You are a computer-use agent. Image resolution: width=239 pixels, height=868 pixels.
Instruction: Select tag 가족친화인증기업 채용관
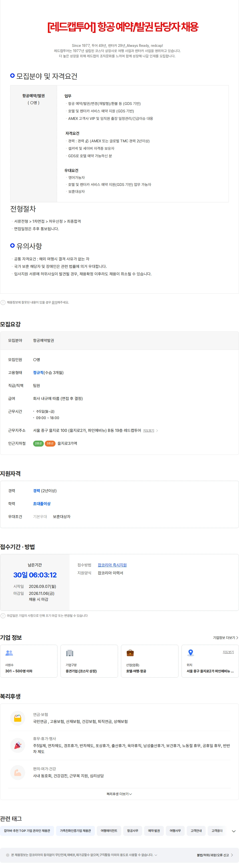75,831
